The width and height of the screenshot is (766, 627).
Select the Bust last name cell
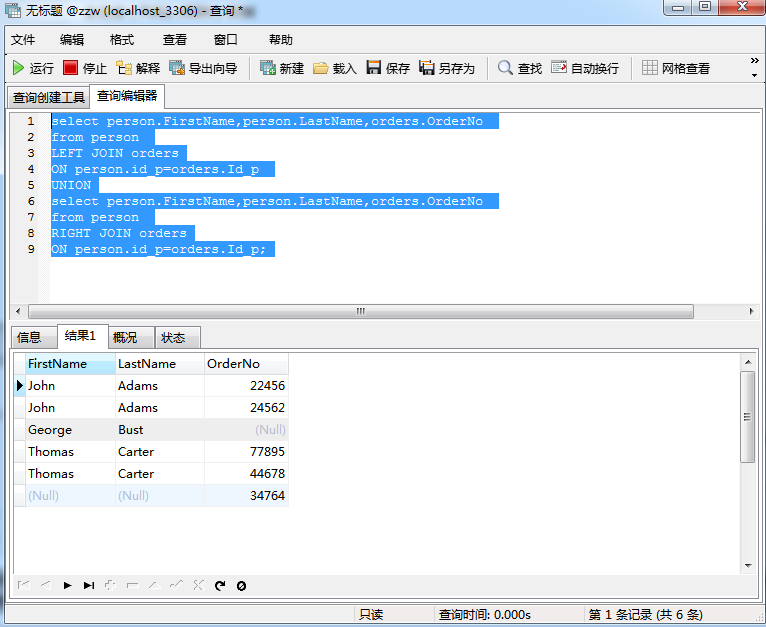tap(160, 430)
